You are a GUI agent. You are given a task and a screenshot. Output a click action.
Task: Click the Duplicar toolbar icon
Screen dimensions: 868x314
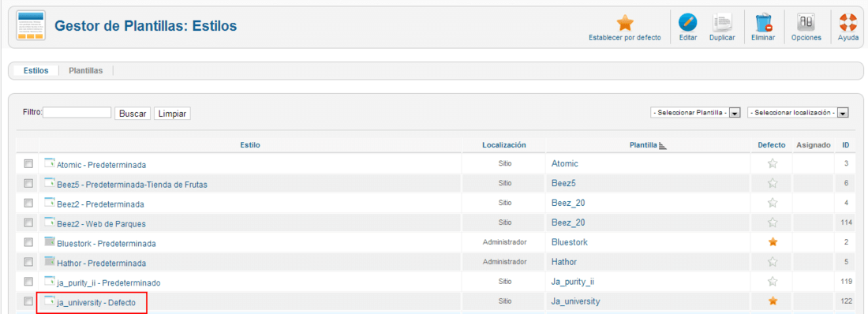(722, 23)
